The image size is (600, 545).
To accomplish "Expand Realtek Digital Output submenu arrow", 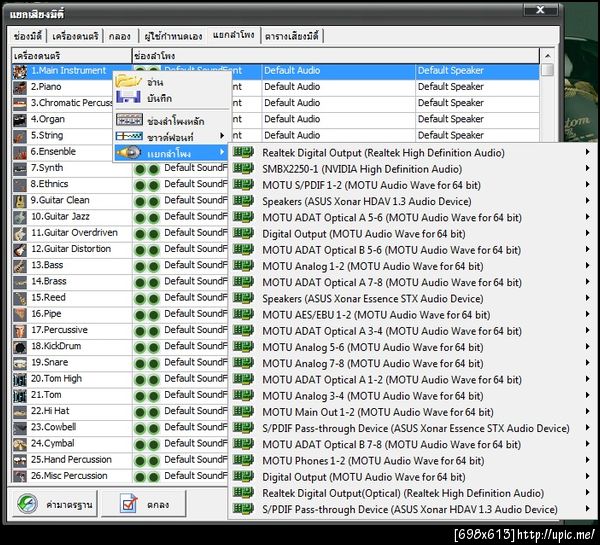I will point(587,152).
